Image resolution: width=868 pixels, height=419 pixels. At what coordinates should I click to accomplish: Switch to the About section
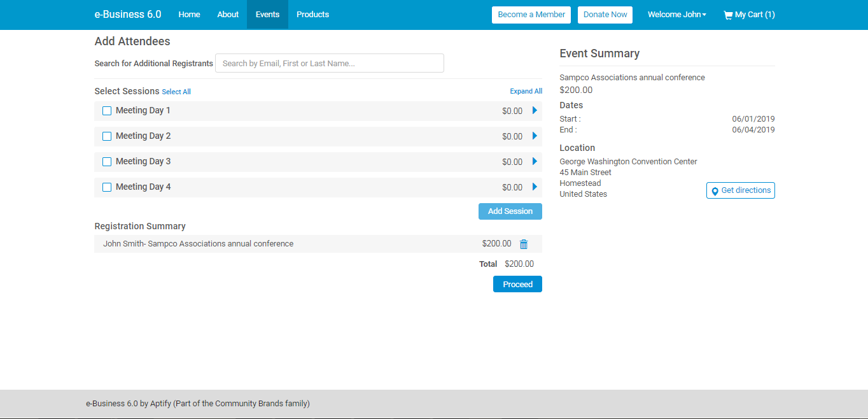[x=227, y=14]
